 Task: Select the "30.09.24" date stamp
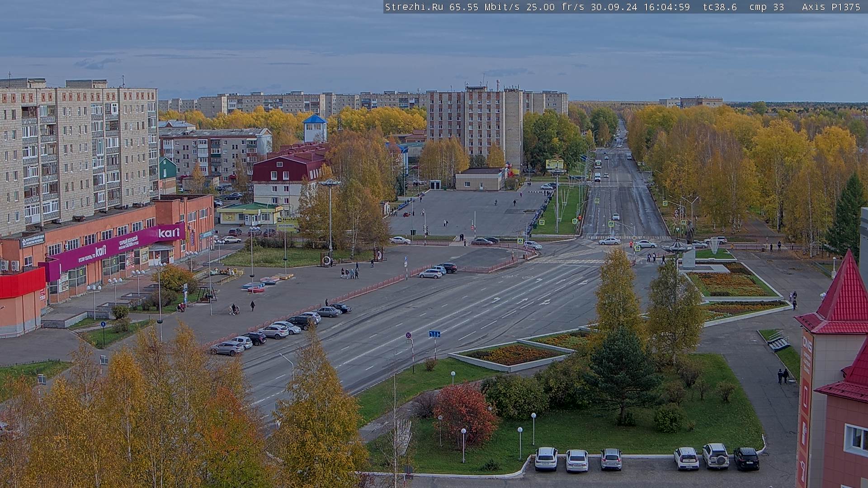click(614, 7)
